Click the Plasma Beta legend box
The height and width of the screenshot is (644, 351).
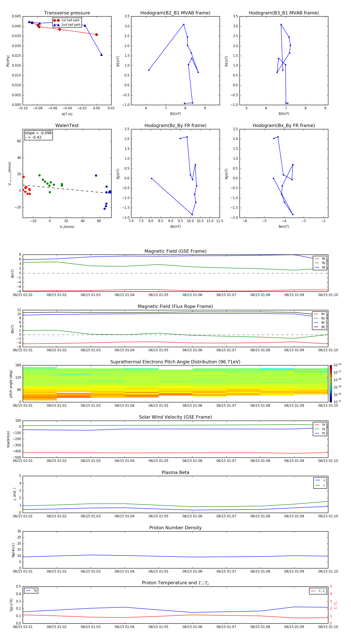[x=320, y=483]
